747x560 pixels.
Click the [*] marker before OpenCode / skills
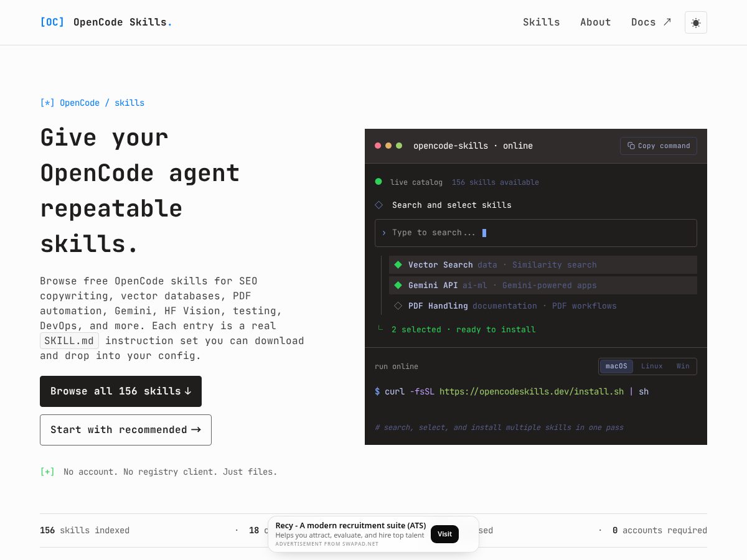47,103
